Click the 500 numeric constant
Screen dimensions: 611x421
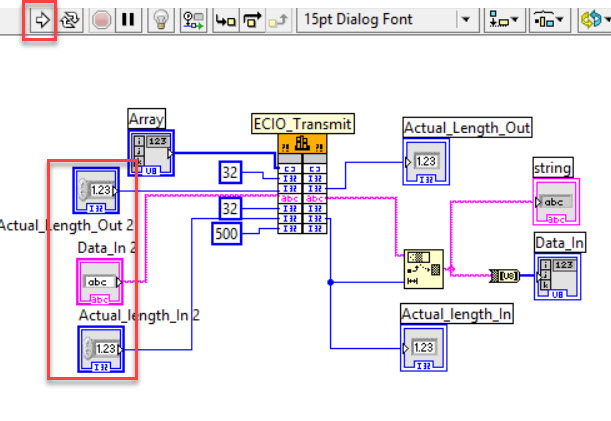click(226, 233)
